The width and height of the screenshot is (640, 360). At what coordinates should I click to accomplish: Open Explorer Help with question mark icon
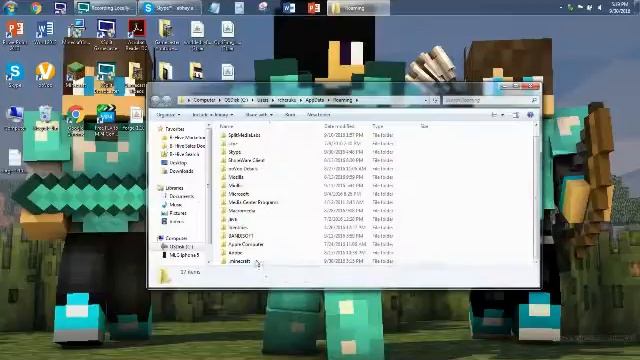tap(530, 115)
